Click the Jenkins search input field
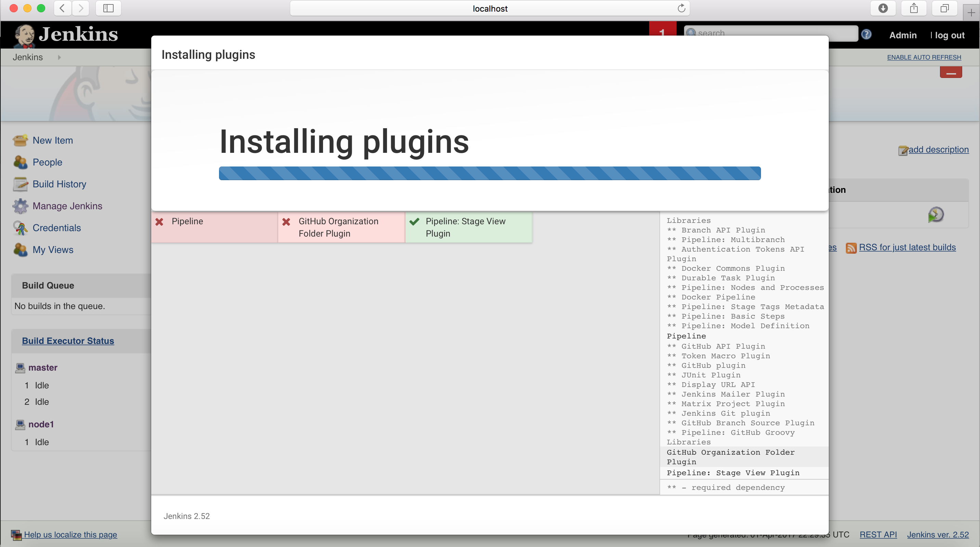Image resolution: width=980 pixels, height=547 pixels. click(x=771, y=33)
